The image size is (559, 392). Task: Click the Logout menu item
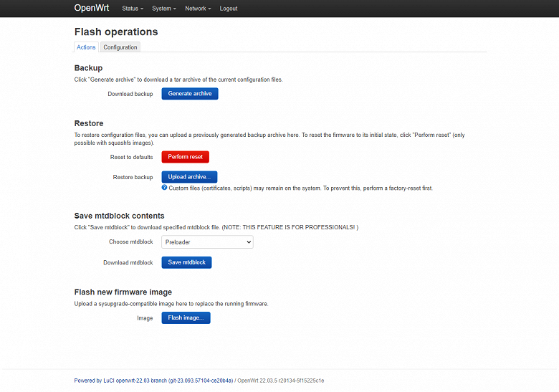(x=229, y=9)
